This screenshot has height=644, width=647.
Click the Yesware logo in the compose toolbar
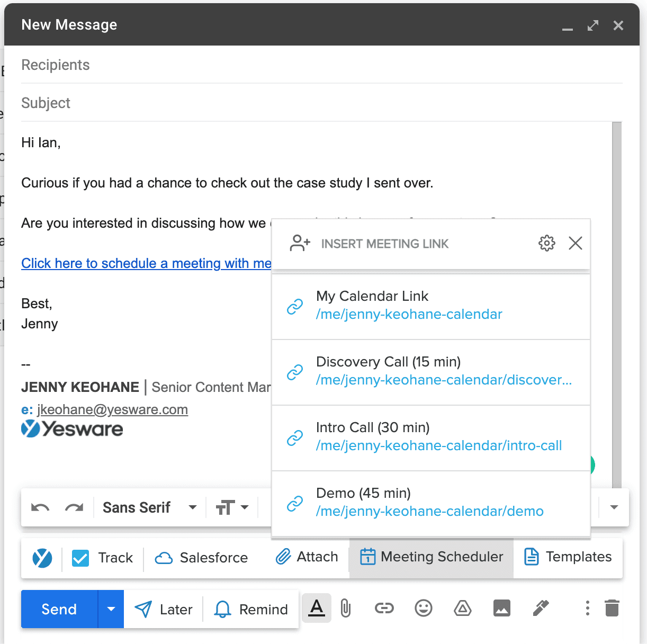pos(42,558)
